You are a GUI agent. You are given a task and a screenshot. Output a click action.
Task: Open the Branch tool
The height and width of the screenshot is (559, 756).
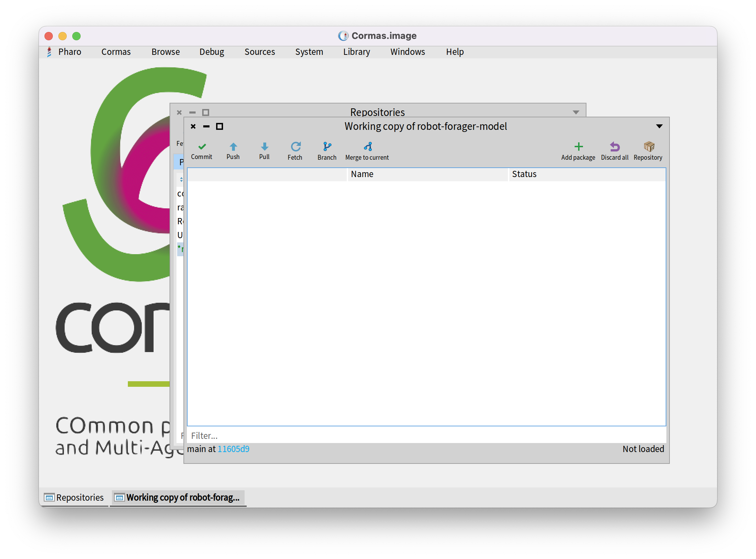[x=327, y=147]
